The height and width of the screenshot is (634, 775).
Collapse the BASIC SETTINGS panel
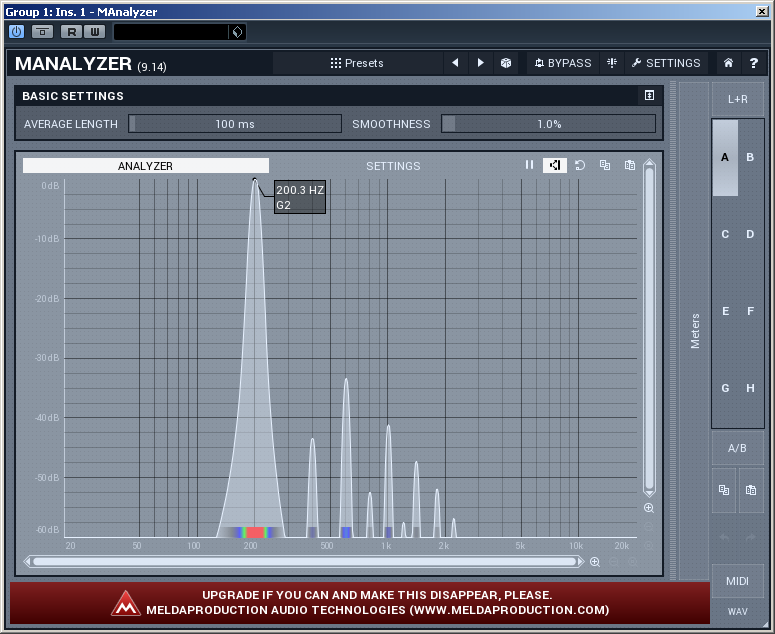(649, 95)
